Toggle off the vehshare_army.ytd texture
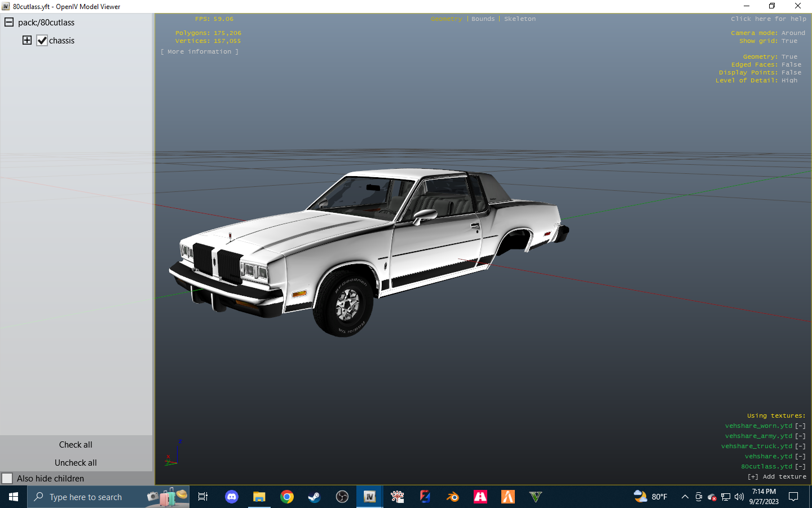Viewport: 812px width, 508px height. click(x=800, y=436)
